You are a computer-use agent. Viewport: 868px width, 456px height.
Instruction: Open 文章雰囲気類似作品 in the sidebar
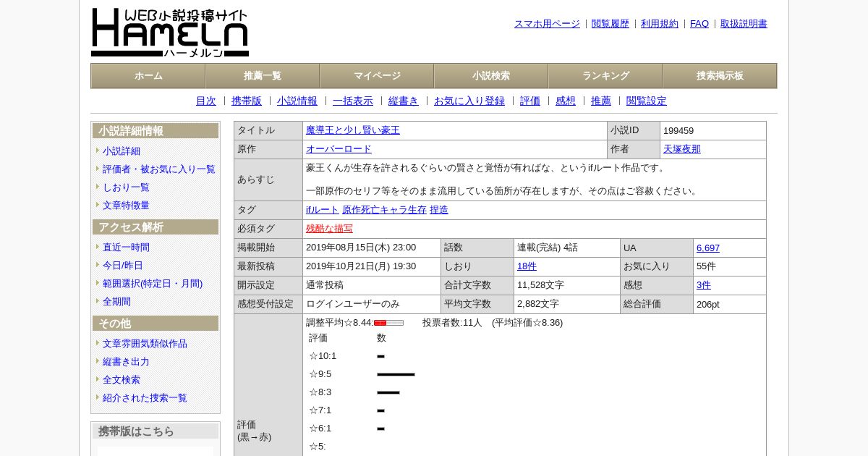click(x=145, y=344)
